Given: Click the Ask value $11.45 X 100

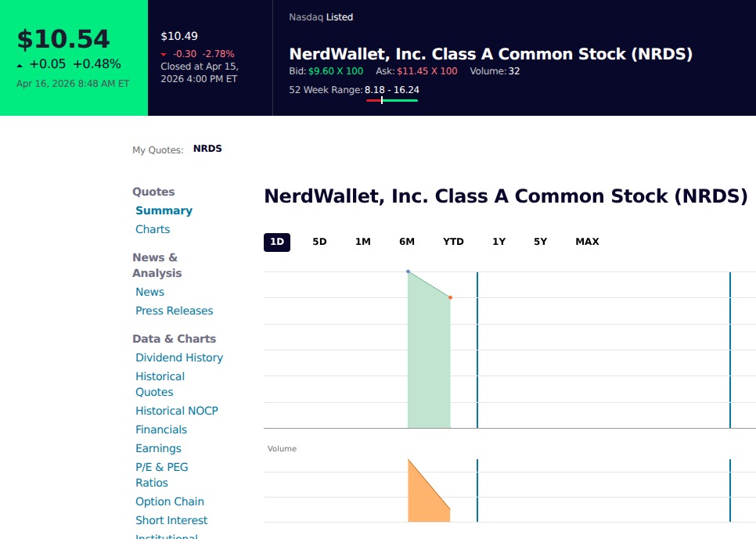Looking at the screenshot, I should (427, 71).
